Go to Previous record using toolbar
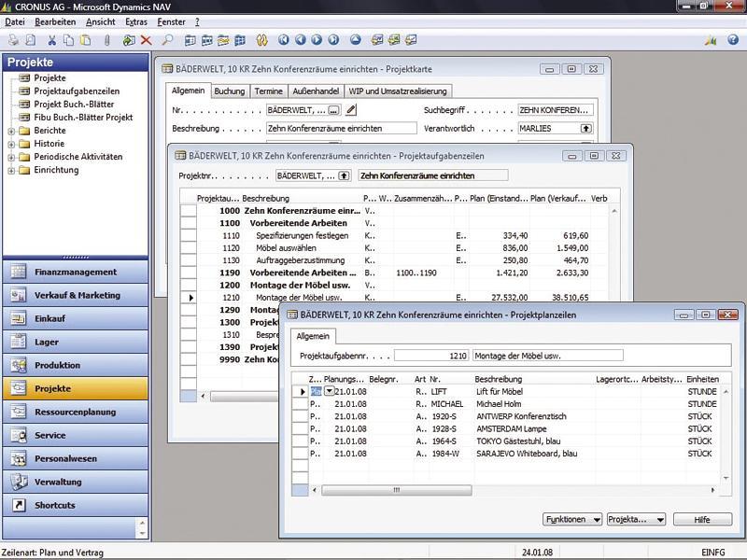The image size is (747, 560). (x=300, y=40)
